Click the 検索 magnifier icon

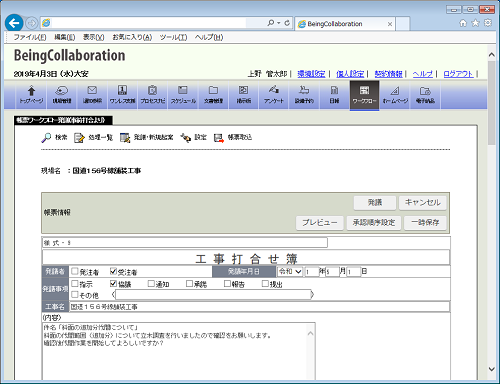coord(46,137)
